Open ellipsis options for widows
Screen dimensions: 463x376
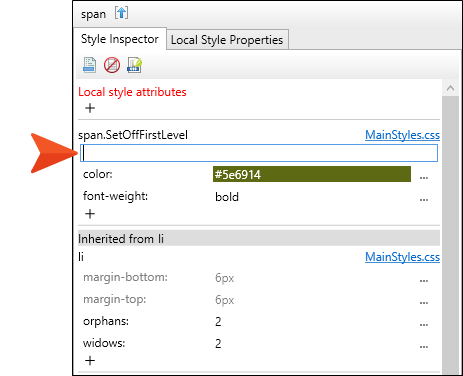[x=424, y=347]
